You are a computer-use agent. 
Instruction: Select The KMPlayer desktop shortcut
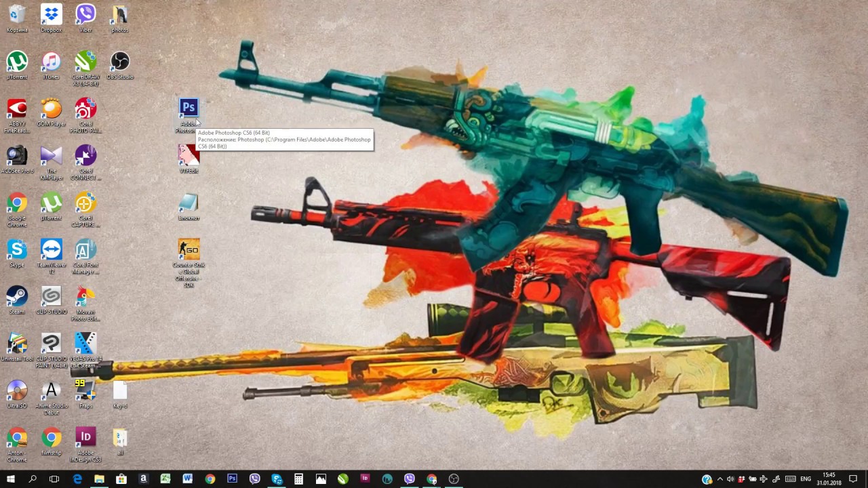click(51, 163)
